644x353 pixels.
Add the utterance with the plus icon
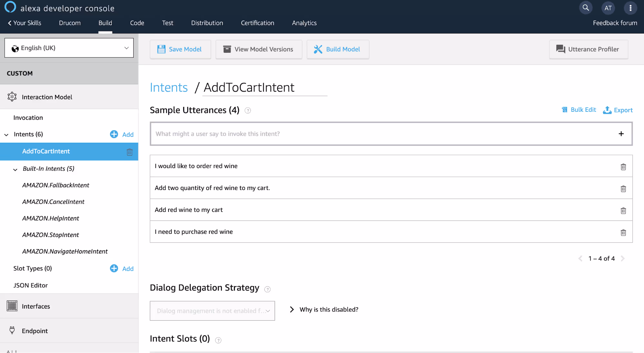[621, 134]
